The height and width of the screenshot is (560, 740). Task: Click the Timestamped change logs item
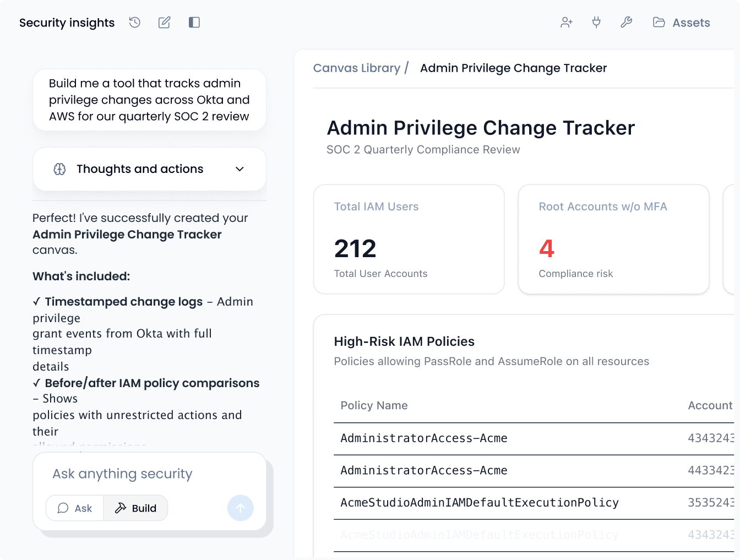[x=124, y=302]
